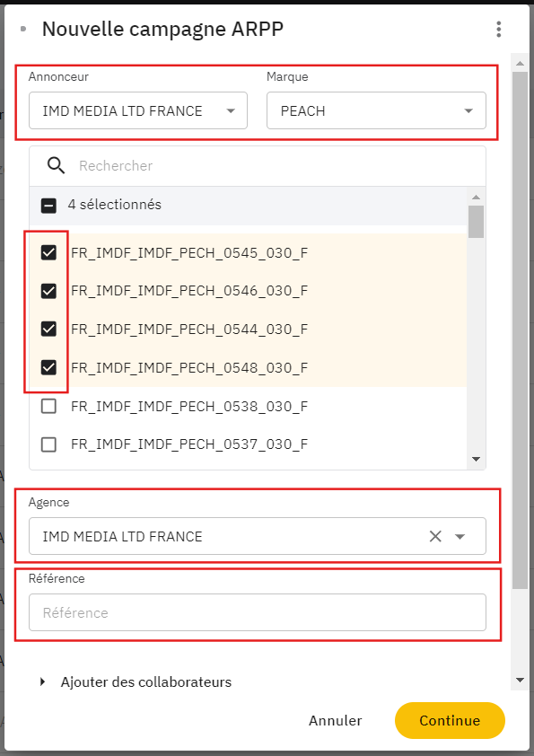
Task: Open the Annonceur dropdown
Action: (x=138, y=111)
